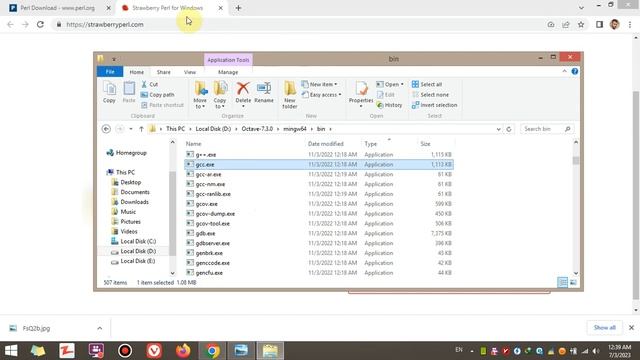Switch to the Perl Download browser tab
This screenshot has width=640, height=360.
click(58, 8)
